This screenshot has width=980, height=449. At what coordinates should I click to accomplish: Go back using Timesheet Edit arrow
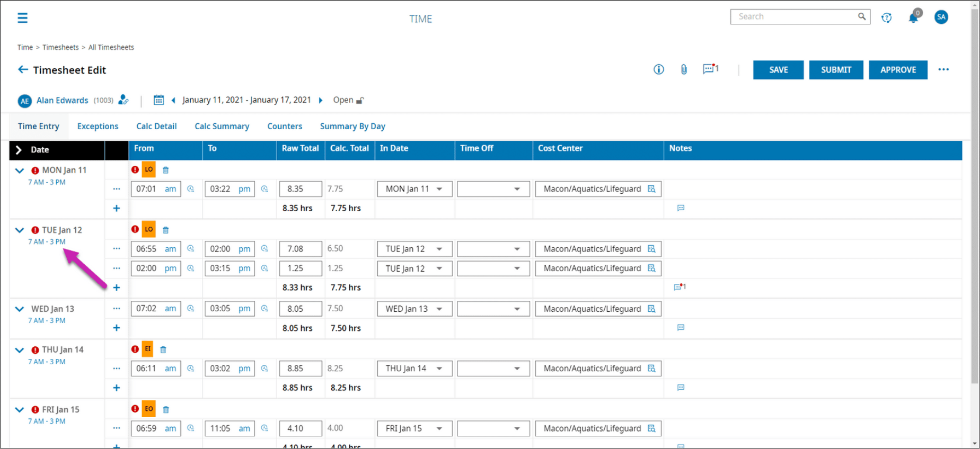[23, 69]
